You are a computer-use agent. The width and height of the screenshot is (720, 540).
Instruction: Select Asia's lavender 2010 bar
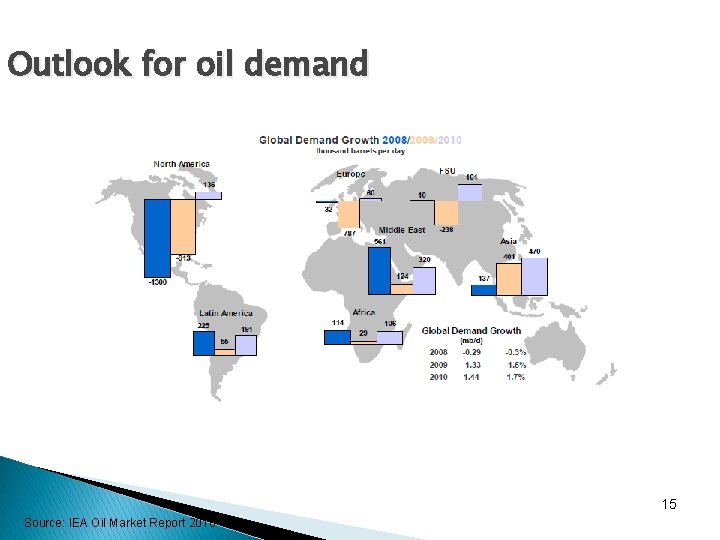point(534,276)
